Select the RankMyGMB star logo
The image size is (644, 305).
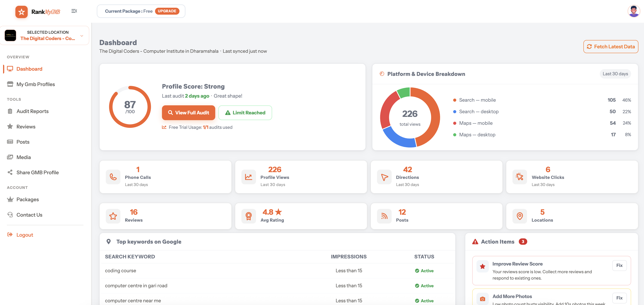[x=22, y=12]
